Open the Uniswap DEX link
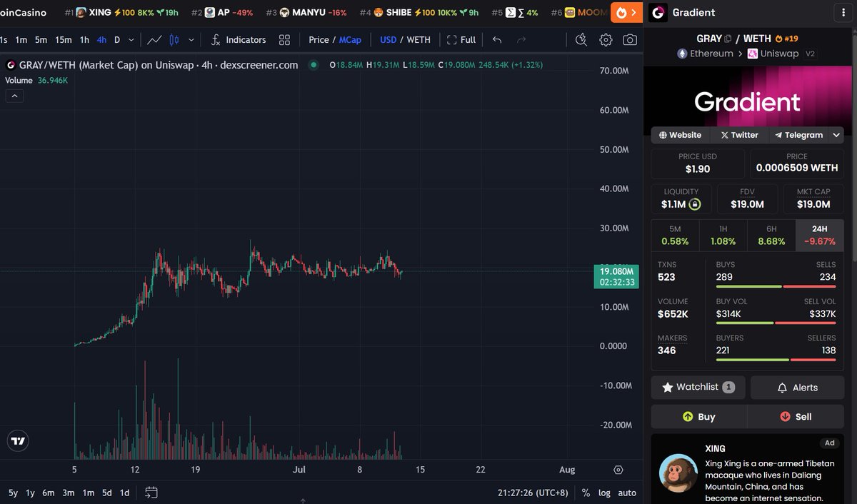Image resolution: width=857 pixels, height=504 pixels. tap(772, 54)
